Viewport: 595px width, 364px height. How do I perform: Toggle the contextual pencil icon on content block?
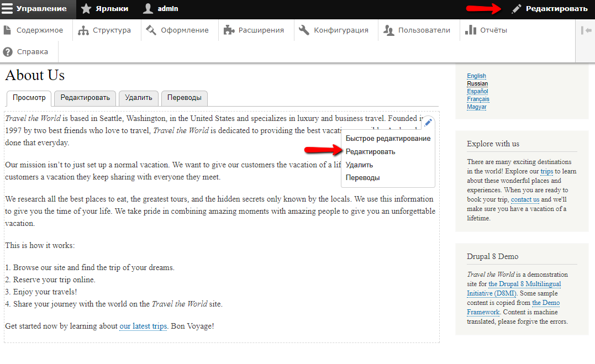click(428, 123)
